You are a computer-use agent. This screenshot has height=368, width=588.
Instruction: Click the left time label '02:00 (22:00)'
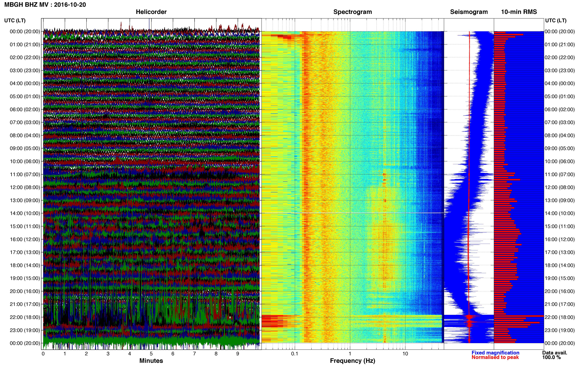(25, 57)
